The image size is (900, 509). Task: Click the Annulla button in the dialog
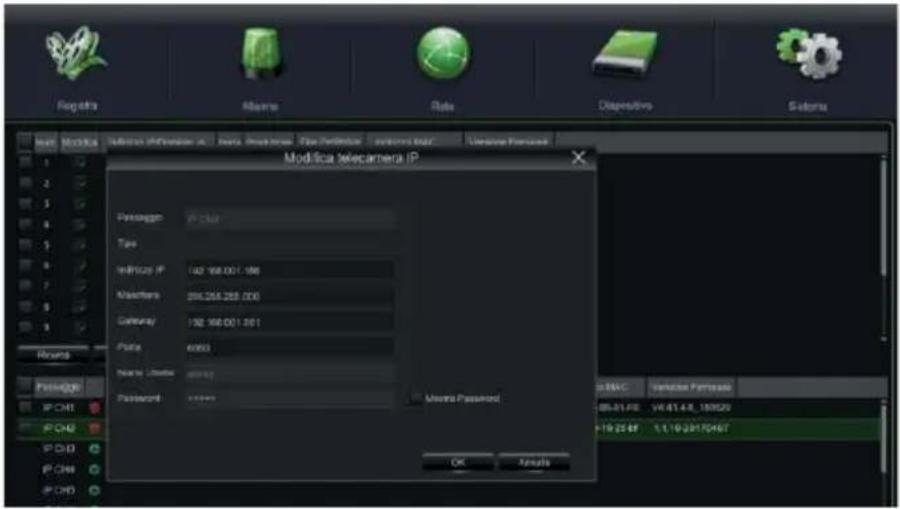pyautogui.click(x=534, y=463)
